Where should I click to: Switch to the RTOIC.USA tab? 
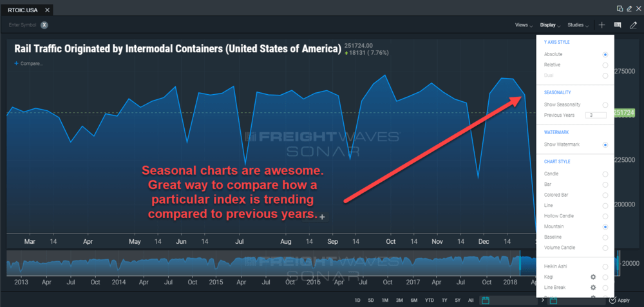[26, 10]
